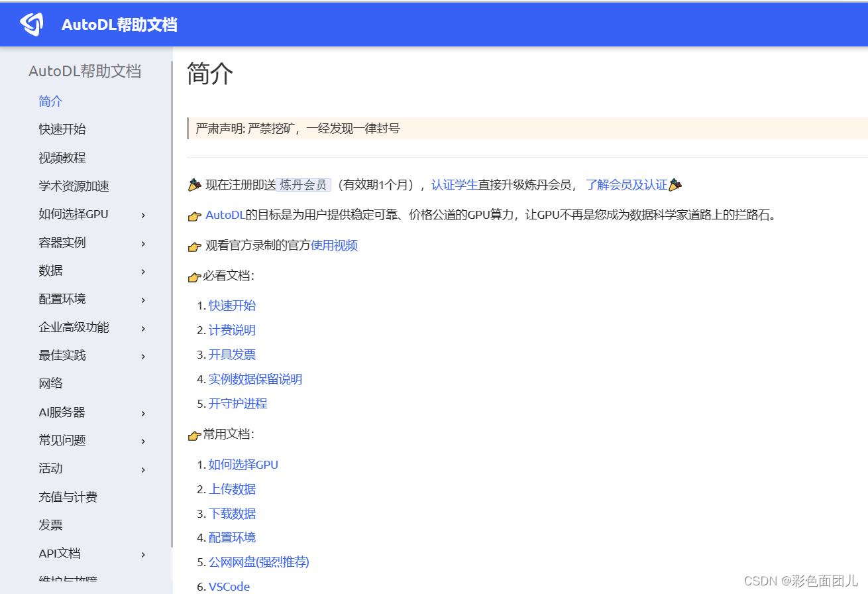Click the sidebar vertical scrollbar

[x=172, y=304]
